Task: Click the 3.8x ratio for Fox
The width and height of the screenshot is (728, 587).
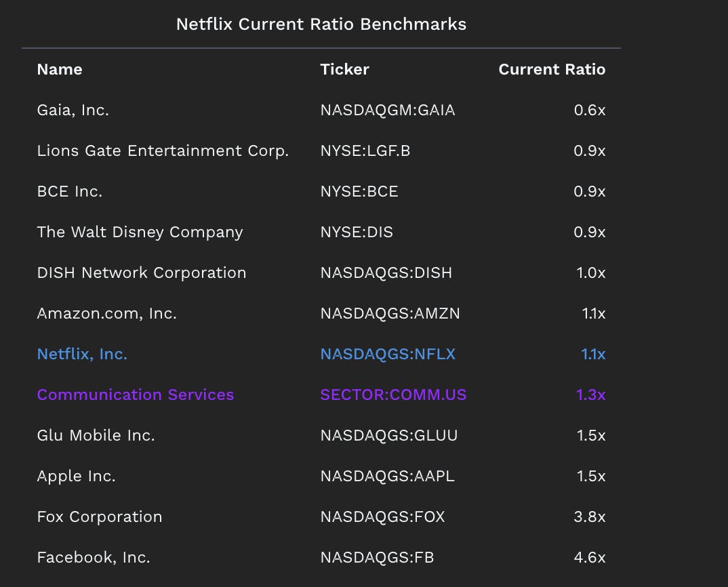Action: coord(590,517)
